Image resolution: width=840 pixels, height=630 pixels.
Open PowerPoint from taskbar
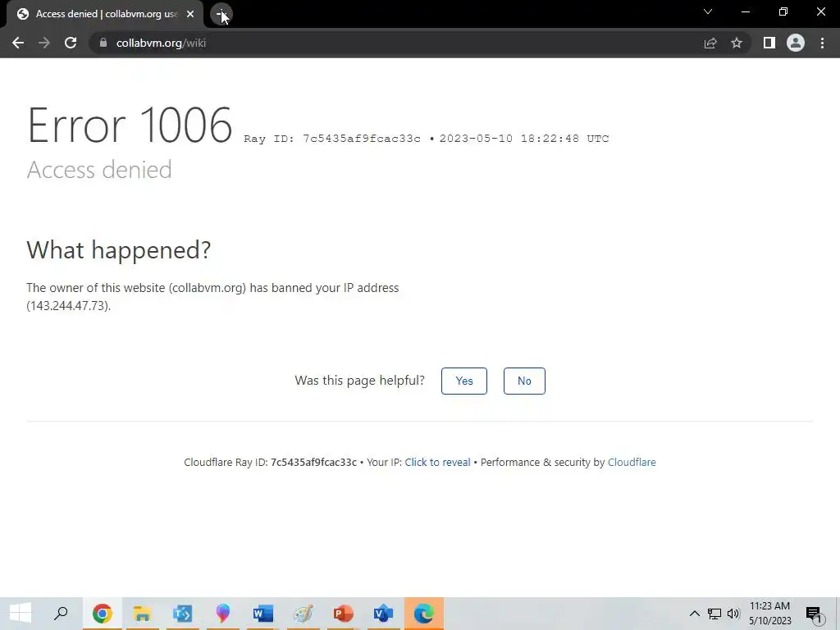click(x=344, y=614)
